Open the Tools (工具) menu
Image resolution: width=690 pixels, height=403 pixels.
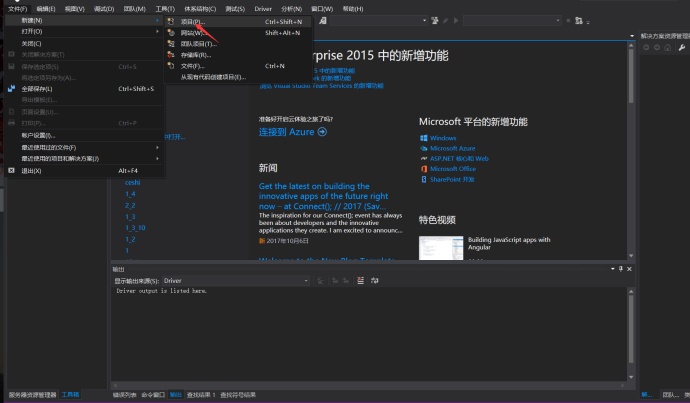tap(165, 9)
